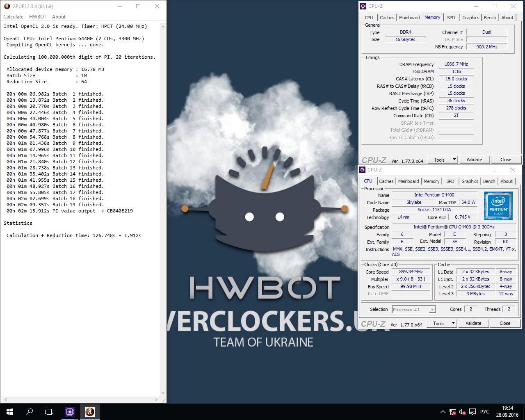
Task: Open Action Center notifications icon
Action: coord(472,412)
